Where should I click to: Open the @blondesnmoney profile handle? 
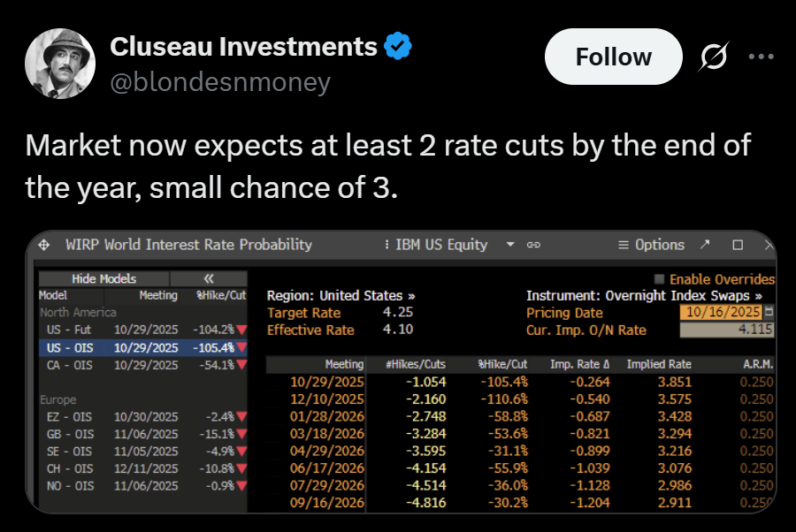[x=219, y=82]
